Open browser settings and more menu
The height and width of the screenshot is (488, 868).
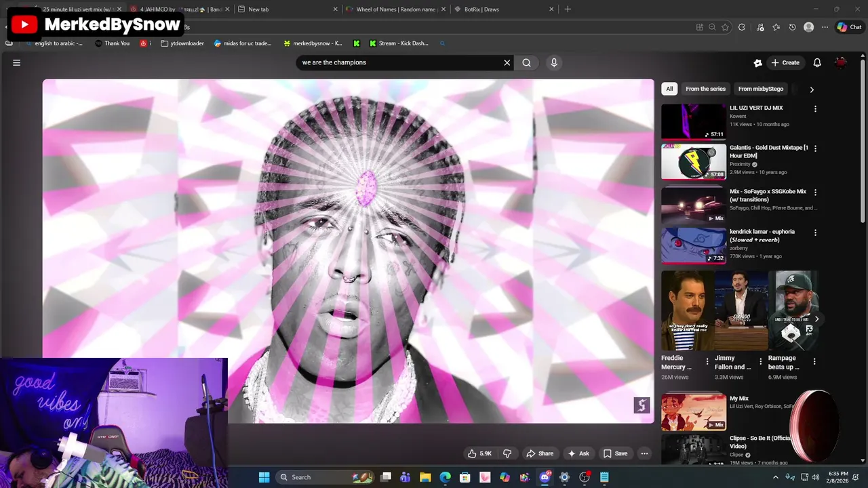(x=825, y=27)
